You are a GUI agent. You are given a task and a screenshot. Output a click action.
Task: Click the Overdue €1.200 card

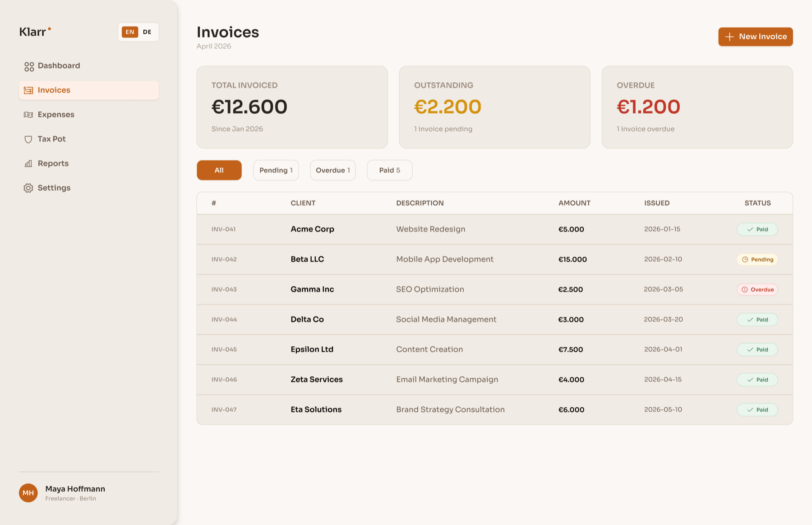pyautogui.click(x=697, y=107)
